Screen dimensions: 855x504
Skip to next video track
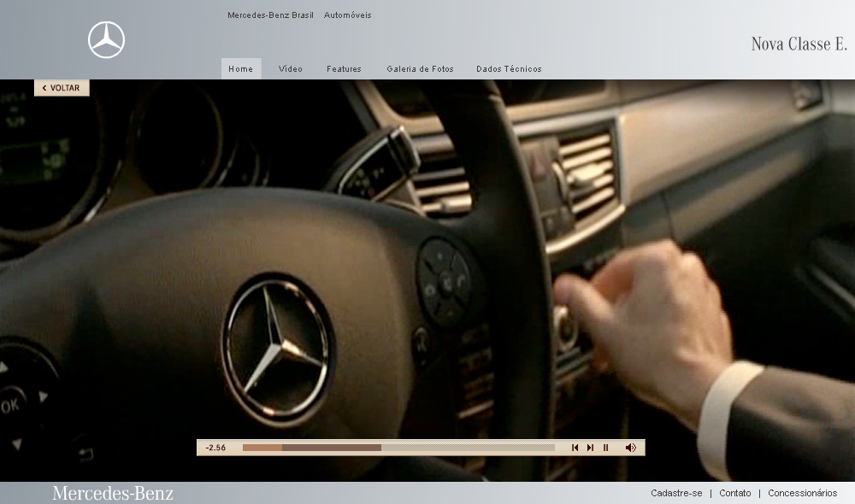pyautogui.click(x=590, y=448)
